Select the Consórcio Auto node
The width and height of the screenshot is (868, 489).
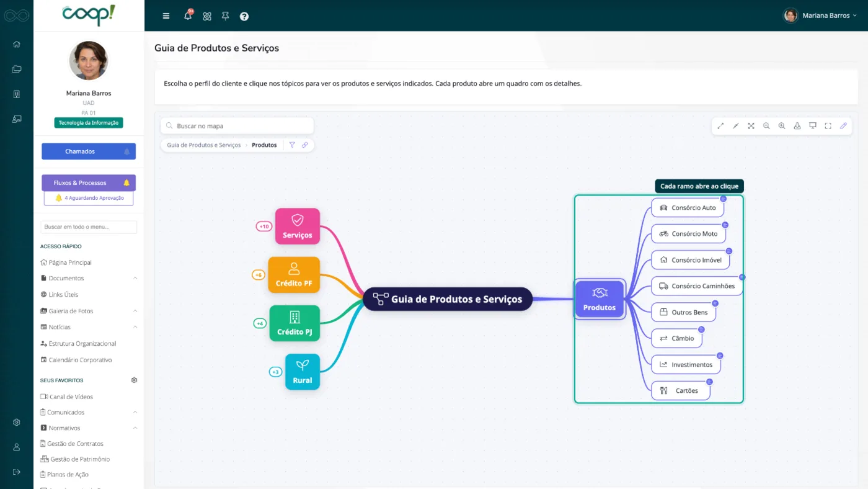point(688,208)
